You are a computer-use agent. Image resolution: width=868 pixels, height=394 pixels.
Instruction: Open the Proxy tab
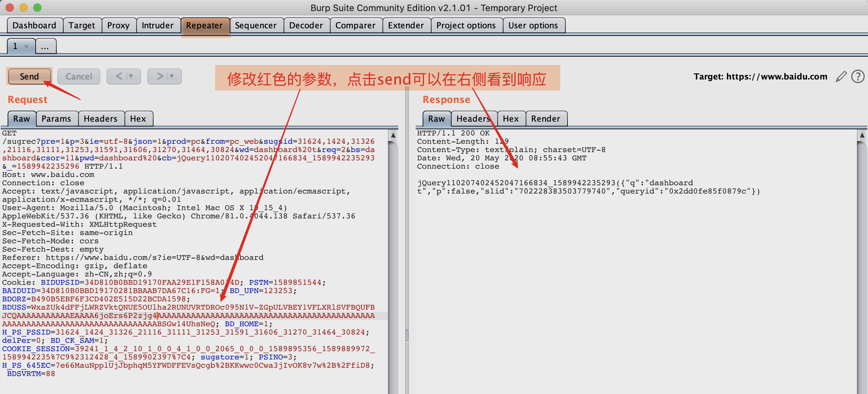118,26
